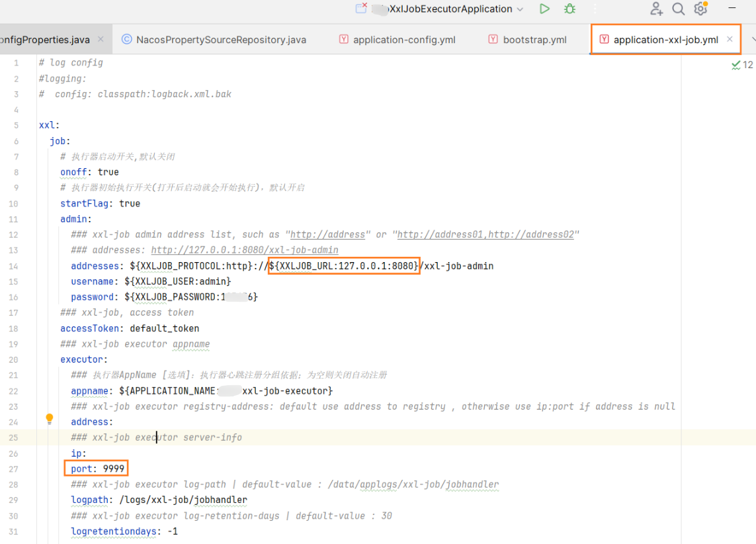
Task: Switch to the application-config.yml tab
Action: click(x=398, y=40)
